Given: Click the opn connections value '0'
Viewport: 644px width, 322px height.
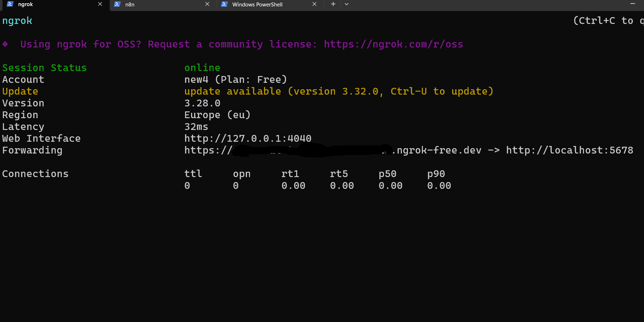Looking at the screenshot, I should click(x=236, y=186).
